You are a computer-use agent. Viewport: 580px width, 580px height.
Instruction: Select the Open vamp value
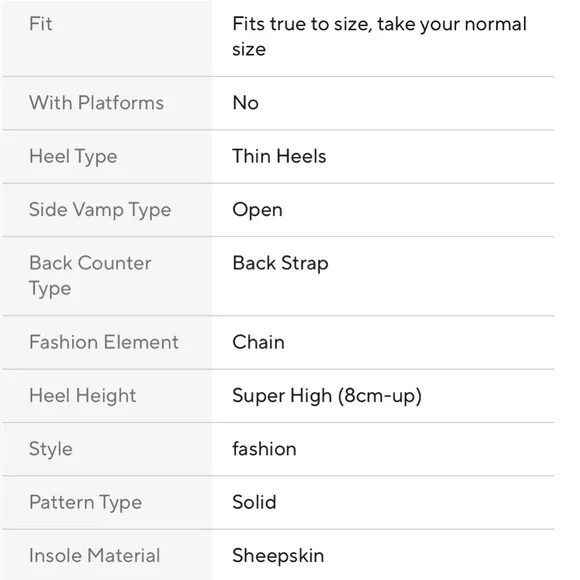point(257,210)
